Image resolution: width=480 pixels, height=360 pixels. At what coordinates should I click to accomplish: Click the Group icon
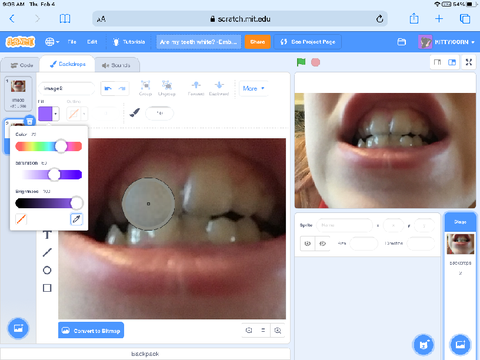pos(145,88)
